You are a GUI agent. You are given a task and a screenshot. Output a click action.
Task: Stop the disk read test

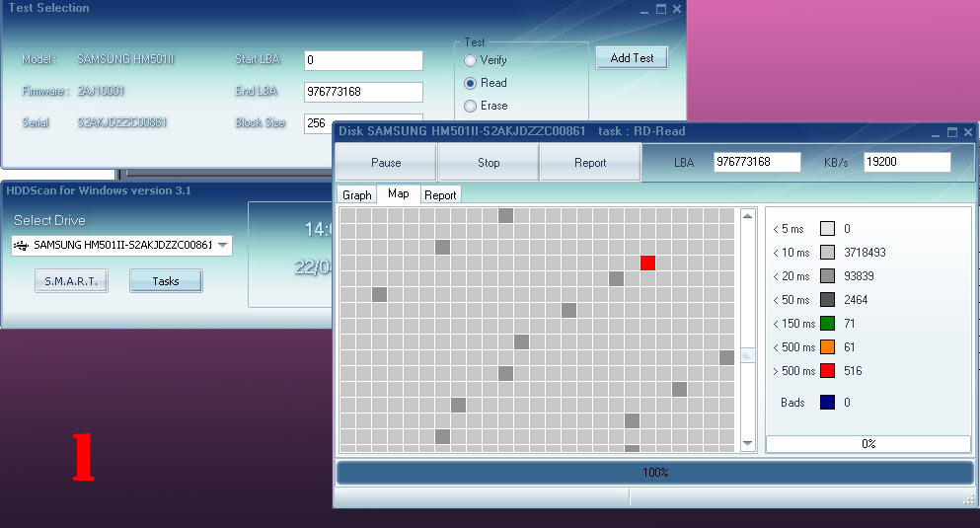coord(489,163)
